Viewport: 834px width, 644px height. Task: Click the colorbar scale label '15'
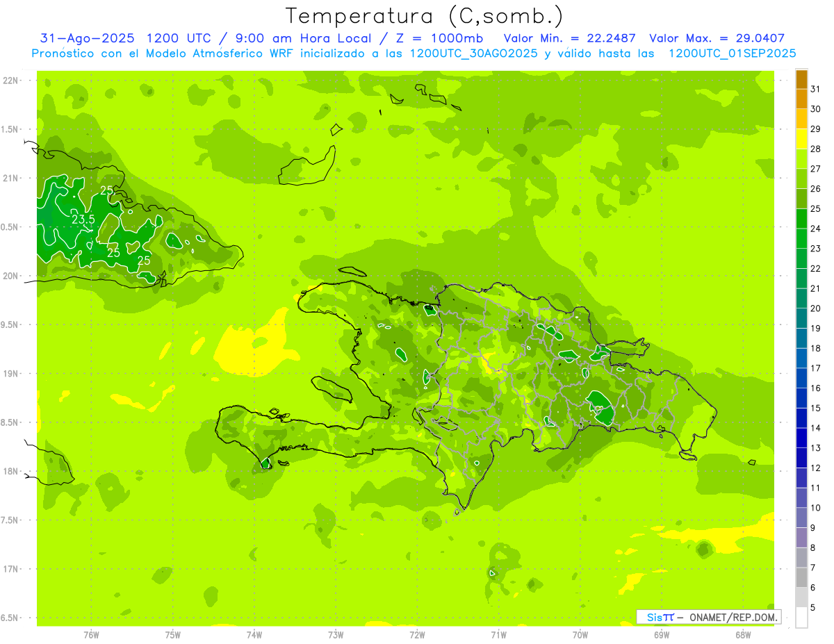tap(815, 408)
